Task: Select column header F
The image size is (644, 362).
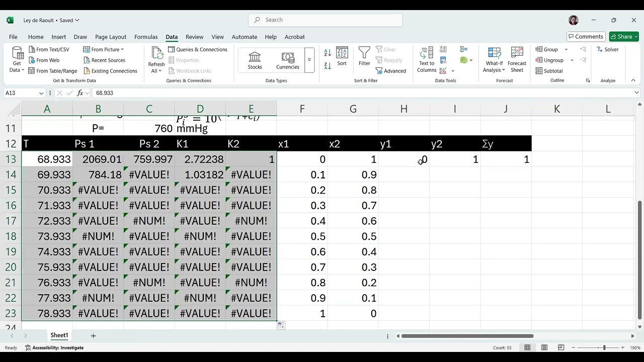Action: pos(302,109)
